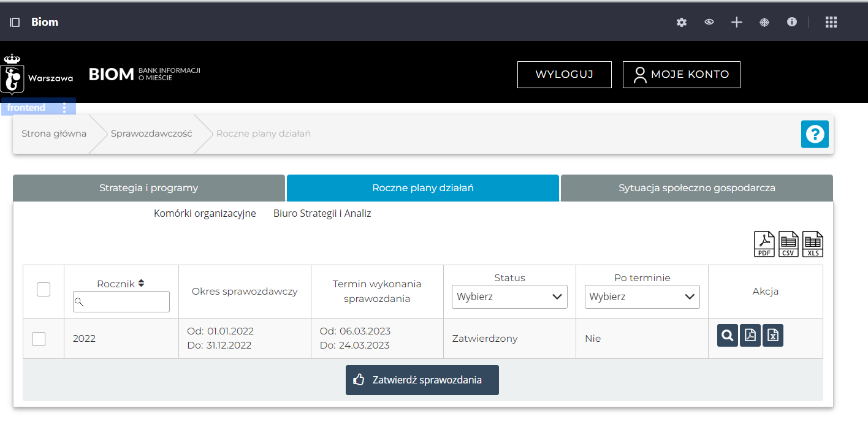The image size is (868, 430).
Task: Click the plus icon in top bar
Action: pyautogui.click(x=737, y=22)
